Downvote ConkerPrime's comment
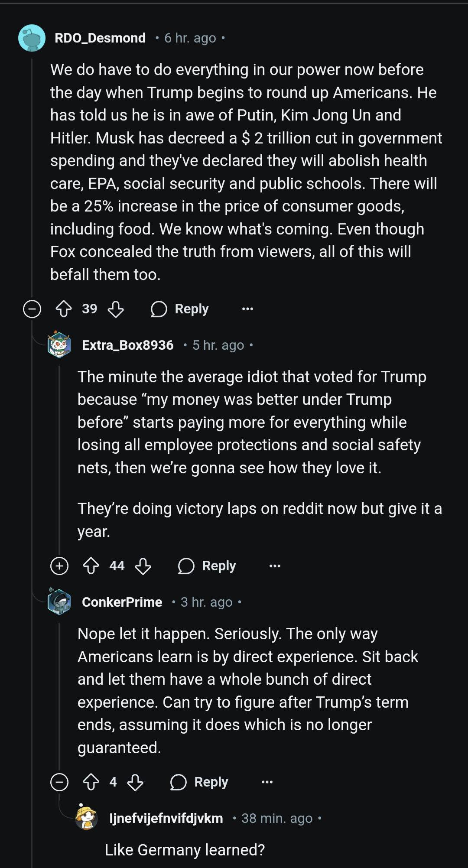The height and width of the screenshot is (868, 468). click(x=135, y=782)
